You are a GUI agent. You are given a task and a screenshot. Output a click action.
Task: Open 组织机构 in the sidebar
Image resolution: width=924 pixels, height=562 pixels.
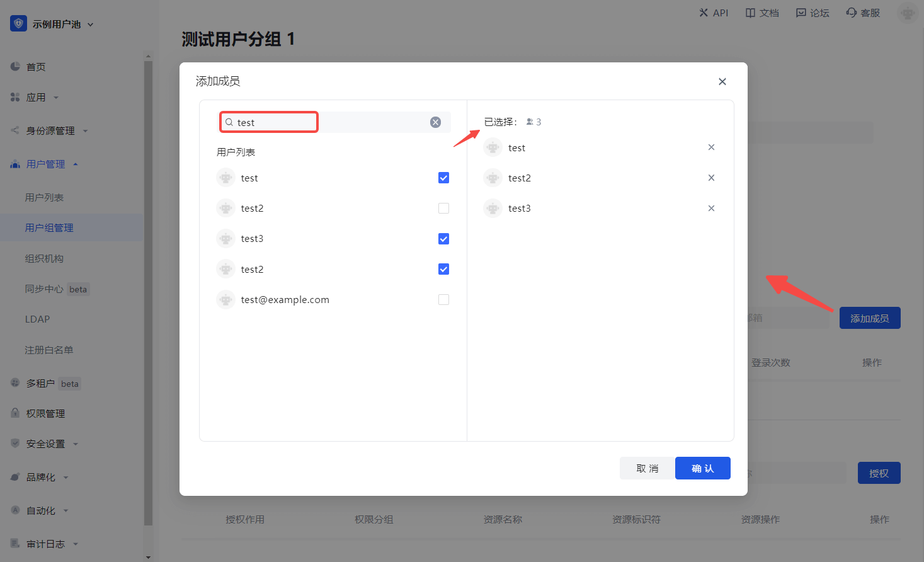click(44, 259)
